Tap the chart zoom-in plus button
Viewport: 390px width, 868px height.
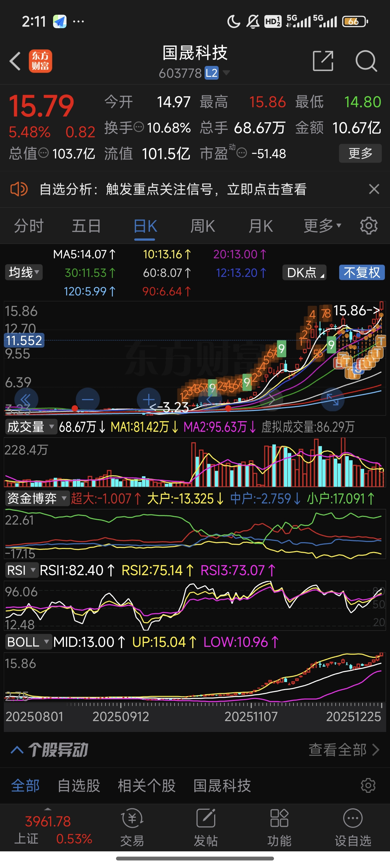(149, 400)
